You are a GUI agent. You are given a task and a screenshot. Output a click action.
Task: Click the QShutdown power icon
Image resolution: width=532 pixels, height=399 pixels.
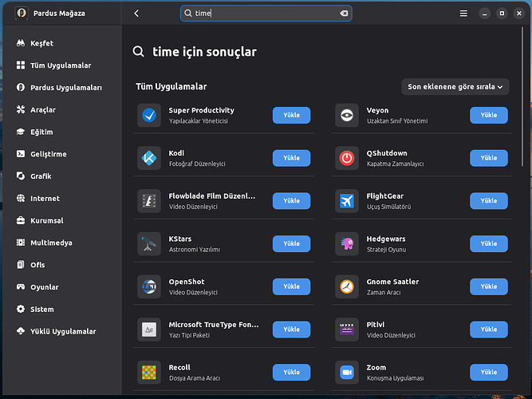[x=346, y=158]
